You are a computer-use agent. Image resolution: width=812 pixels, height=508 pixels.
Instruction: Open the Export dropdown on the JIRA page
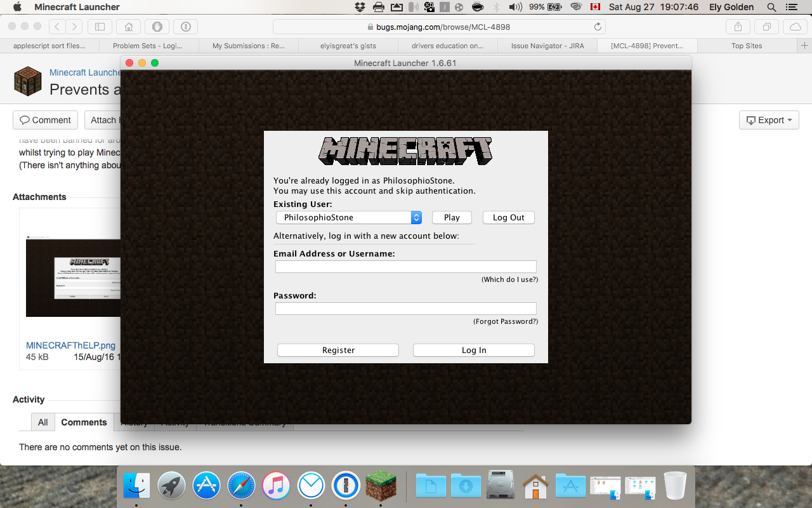tap(769, 120)
